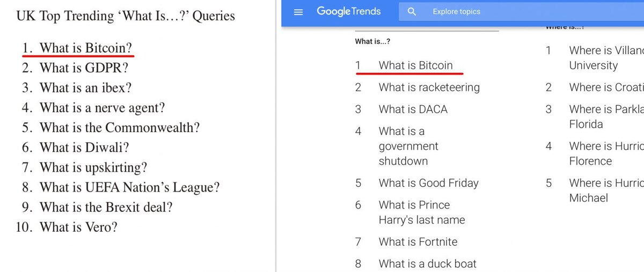
Task: Click the Google Trends logo
Action: point(349,11)
